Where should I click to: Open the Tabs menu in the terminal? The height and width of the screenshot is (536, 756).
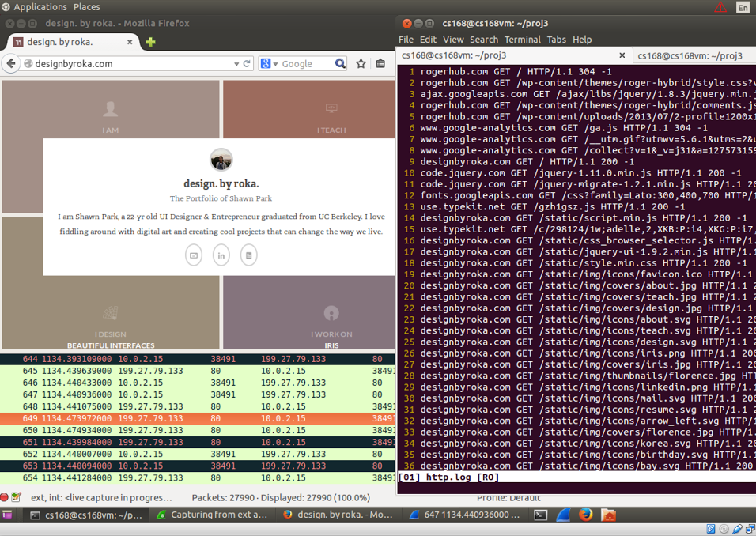tap(556, 40)
